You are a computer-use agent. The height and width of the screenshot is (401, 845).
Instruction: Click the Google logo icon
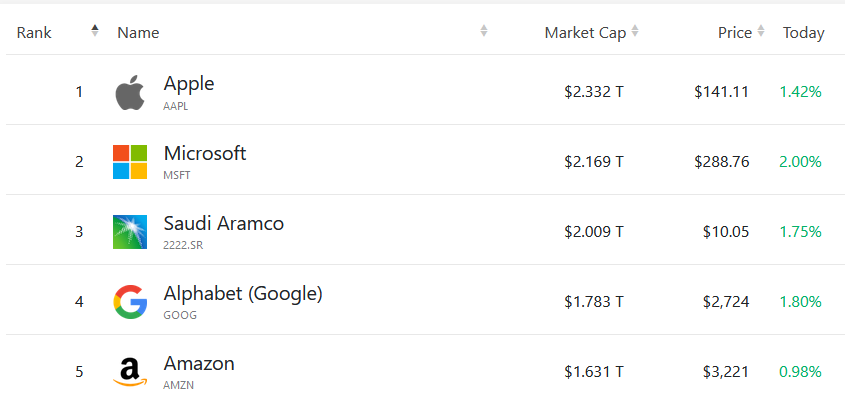click(x=130, y=302)
